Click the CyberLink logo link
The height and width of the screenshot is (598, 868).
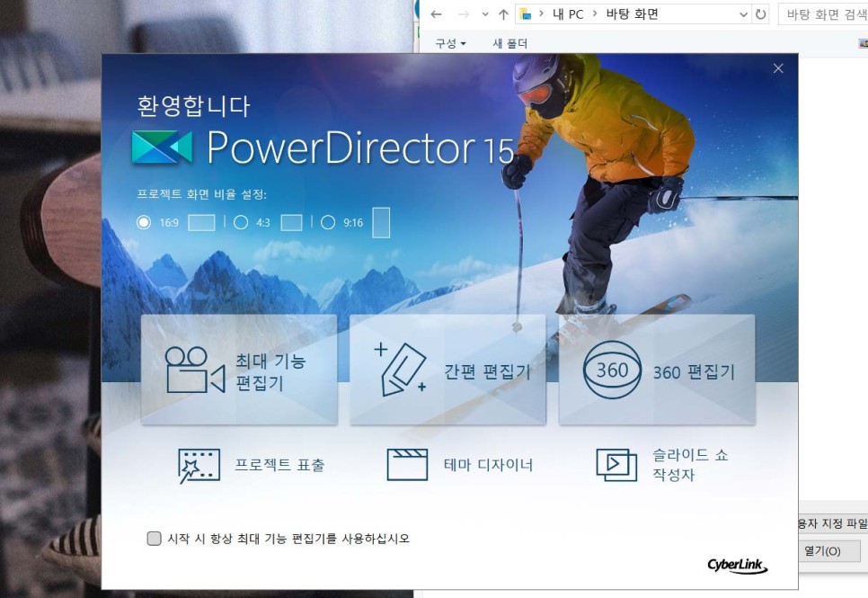736,567
